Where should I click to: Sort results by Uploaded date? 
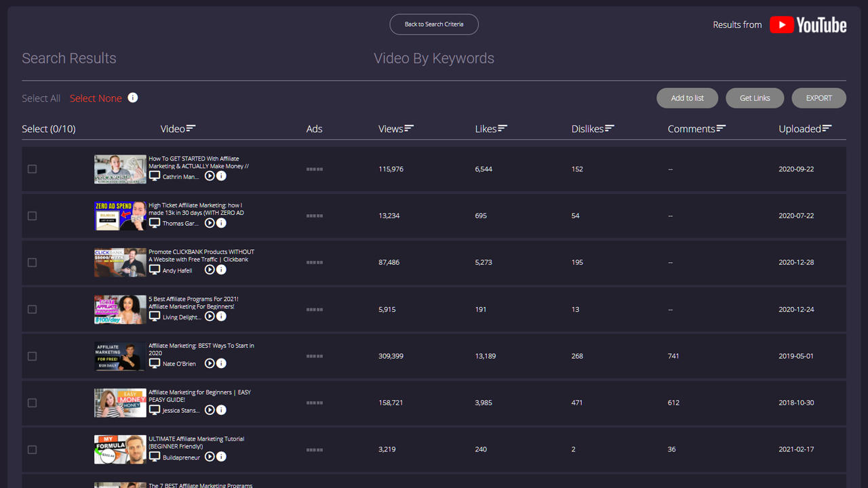(x=805, y=129)
